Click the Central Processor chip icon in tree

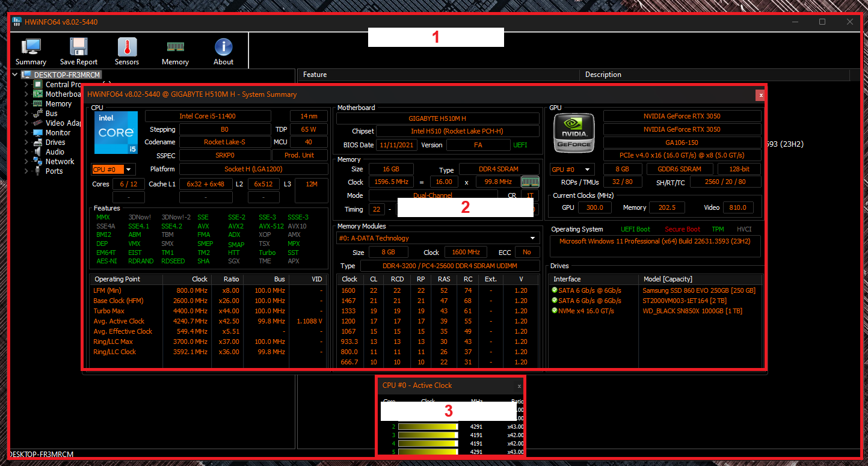(x=38, y=84)
